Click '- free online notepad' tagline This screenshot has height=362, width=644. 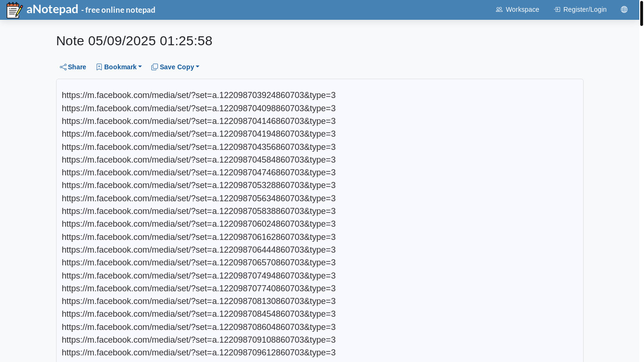click(118, 10)
